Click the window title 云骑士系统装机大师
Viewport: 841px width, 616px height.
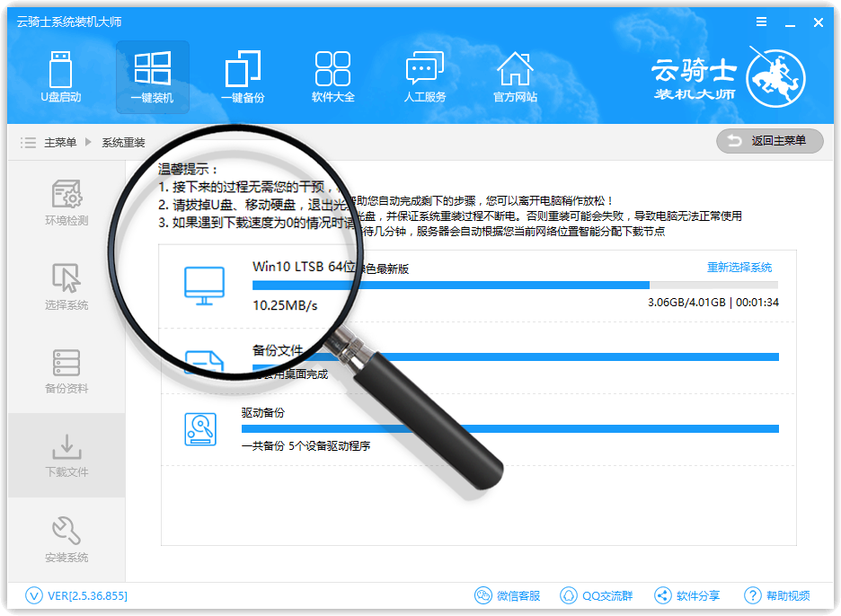click(69, 22)
